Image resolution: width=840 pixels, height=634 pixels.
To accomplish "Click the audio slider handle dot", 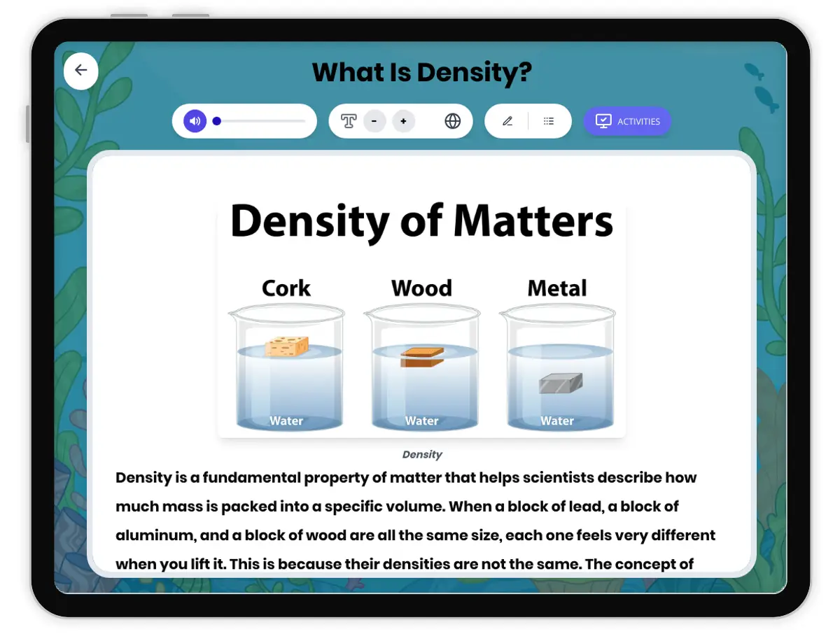I will point(217,121).
